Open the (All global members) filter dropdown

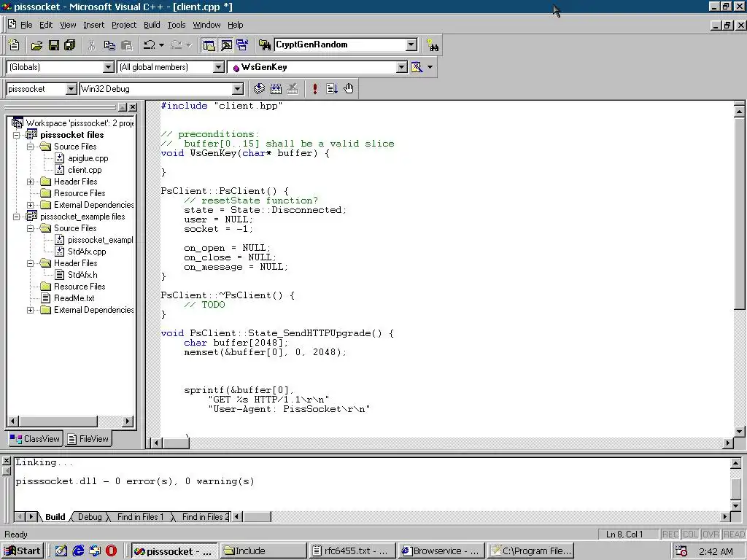point(219,67)
